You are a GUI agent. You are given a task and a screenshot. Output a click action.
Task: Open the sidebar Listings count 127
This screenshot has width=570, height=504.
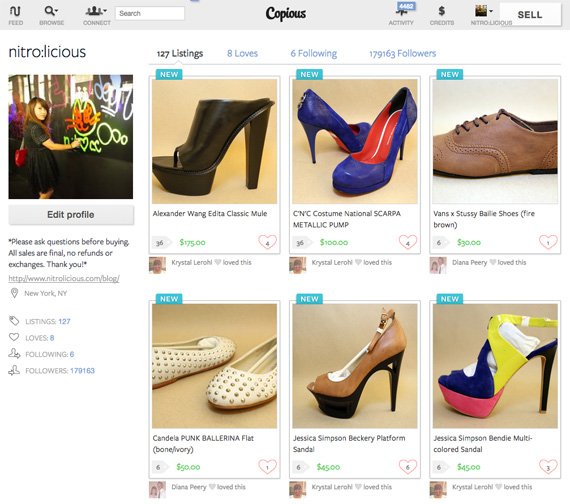[x=64, y=321]
